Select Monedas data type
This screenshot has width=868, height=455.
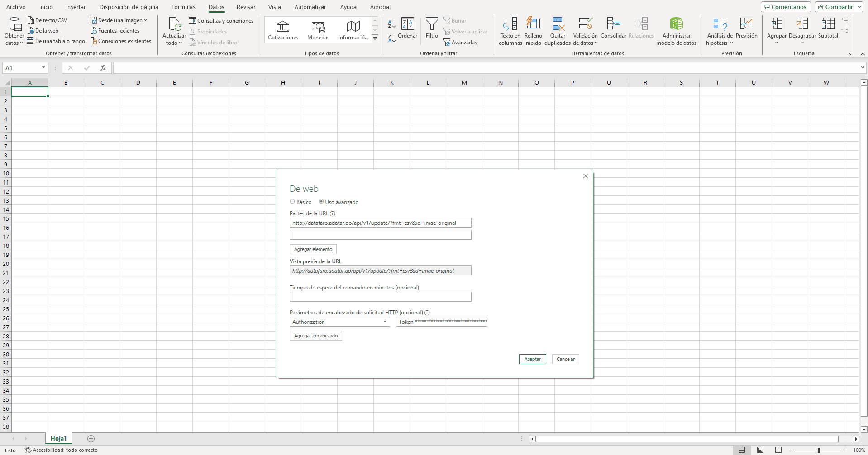[318, 30]
